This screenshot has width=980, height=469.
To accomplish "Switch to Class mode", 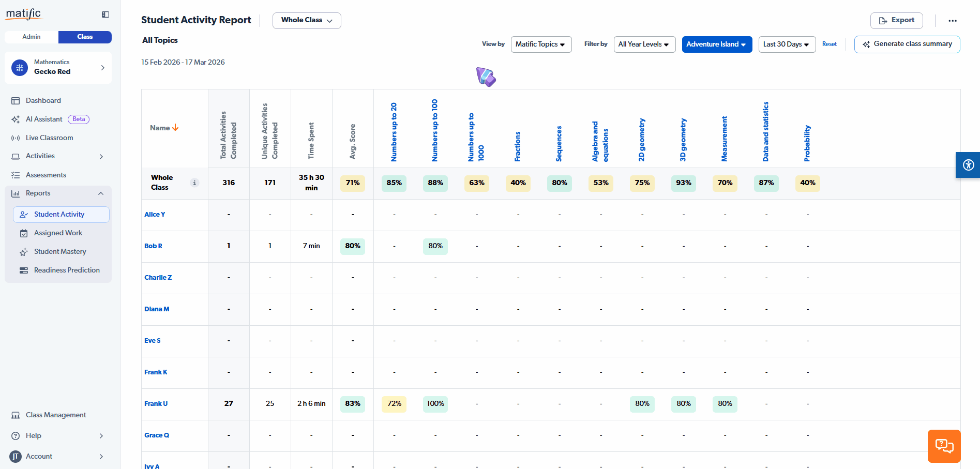I will tap(85, 37).
